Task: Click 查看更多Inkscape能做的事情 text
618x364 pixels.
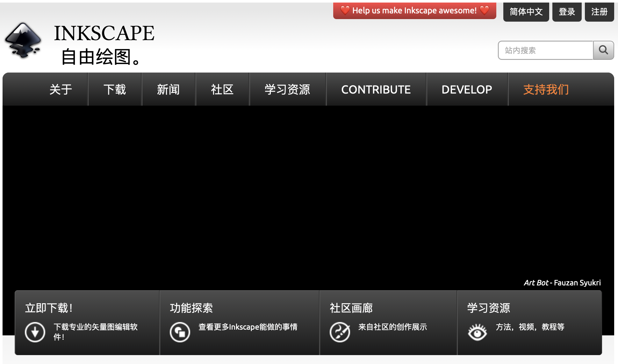Action: click(x=248, y=327)
